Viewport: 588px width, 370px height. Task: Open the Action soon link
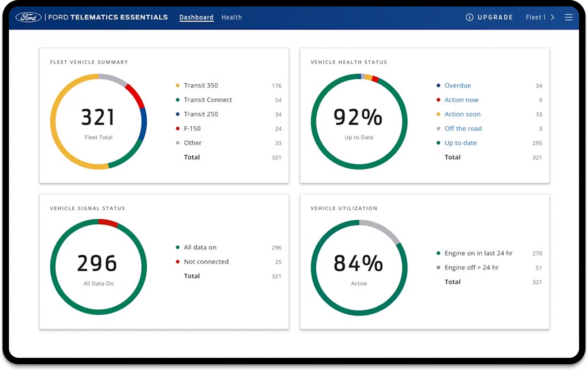click(x=462, y=114)
